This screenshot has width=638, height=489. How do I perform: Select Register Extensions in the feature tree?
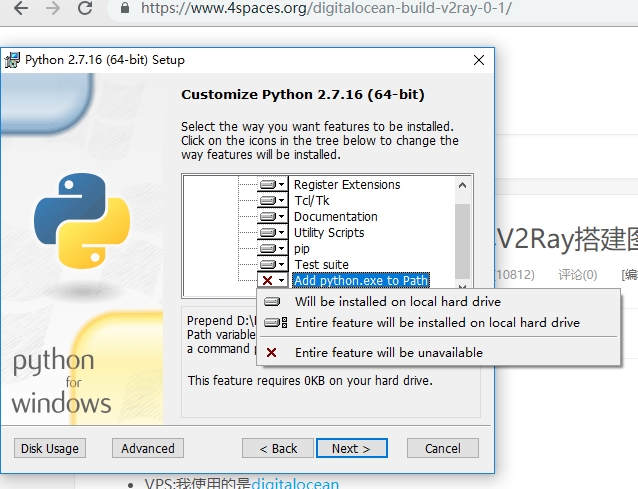coord(347,185)
